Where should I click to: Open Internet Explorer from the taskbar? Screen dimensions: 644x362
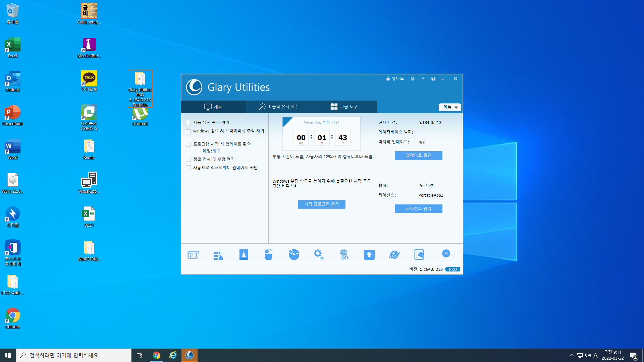coord(173,355)
